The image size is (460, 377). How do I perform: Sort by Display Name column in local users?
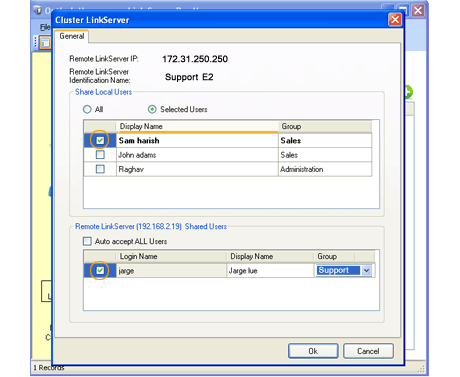[x=197, y=126]
